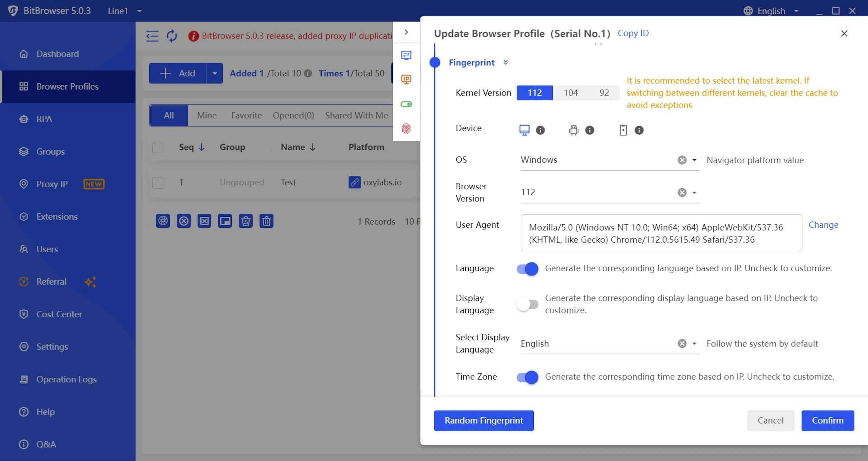Click the red fingerprint icon in the side strip

pos(406,129)
